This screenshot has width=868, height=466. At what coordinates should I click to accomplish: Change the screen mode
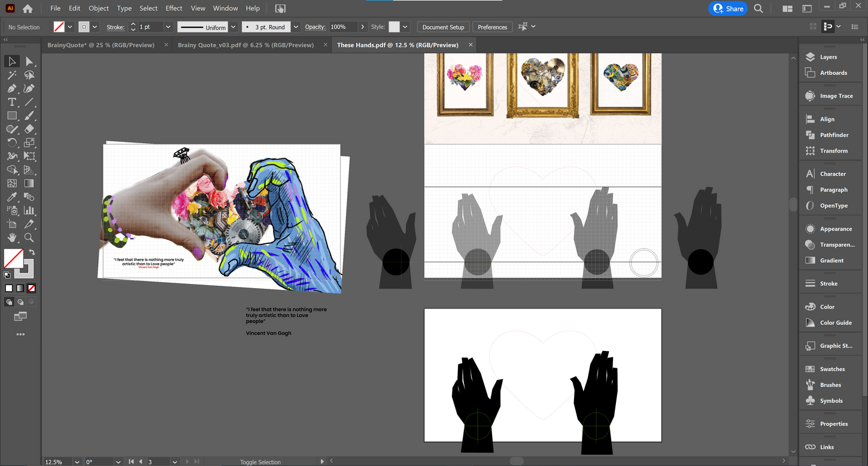pyautogui.click(x=20, y=316)
